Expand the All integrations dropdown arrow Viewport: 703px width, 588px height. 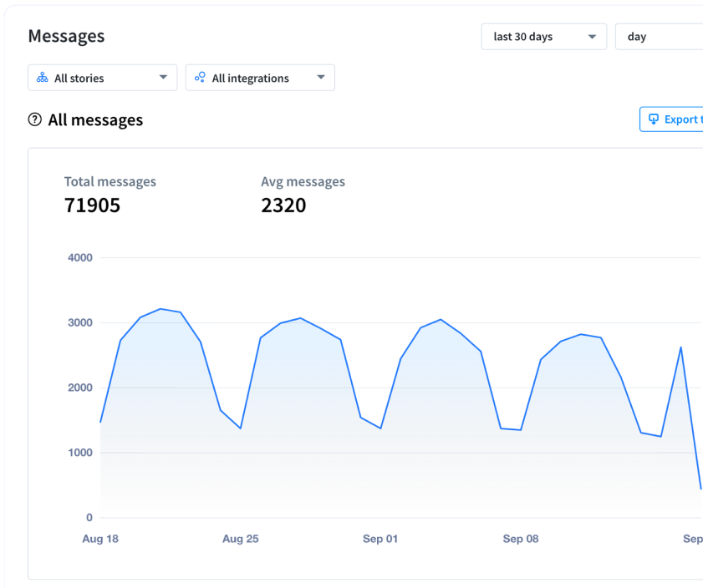(321, 78)
